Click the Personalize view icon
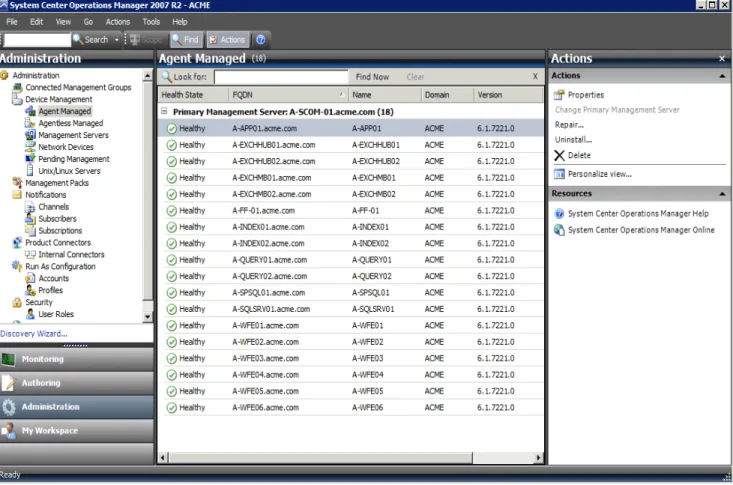The height and width of the screenshot is (485, 733). coord(559,174)
